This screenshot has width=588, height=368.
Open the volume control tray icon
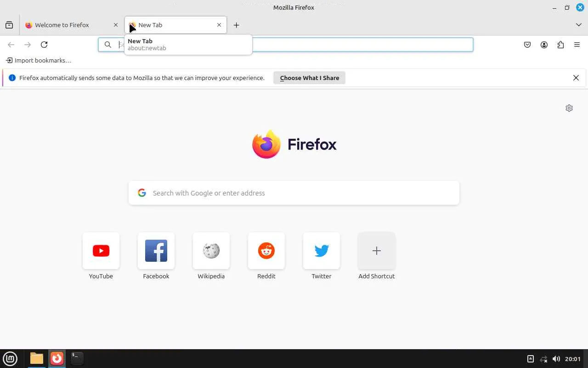point(556,359)
